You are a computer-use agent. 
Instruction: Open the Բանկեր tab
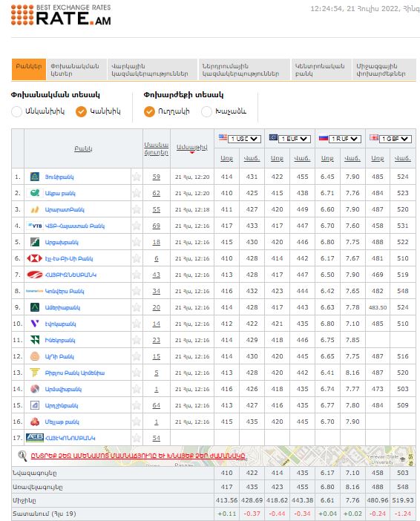tap(29, 69)
